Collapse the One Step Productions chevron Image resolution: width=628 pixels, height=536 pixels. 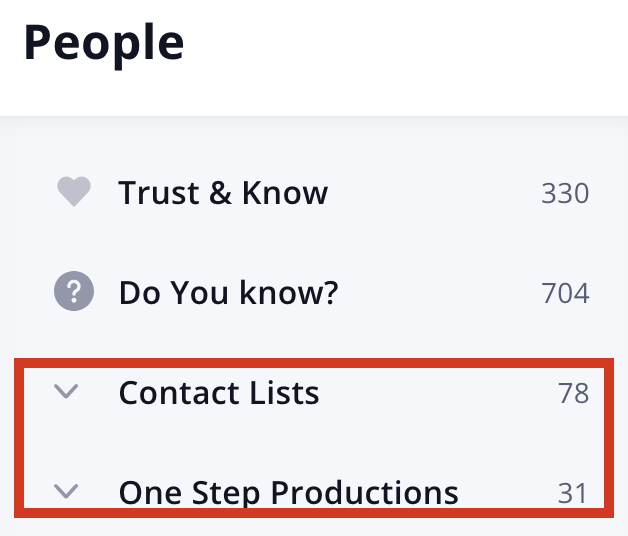[x=66, y=491]
